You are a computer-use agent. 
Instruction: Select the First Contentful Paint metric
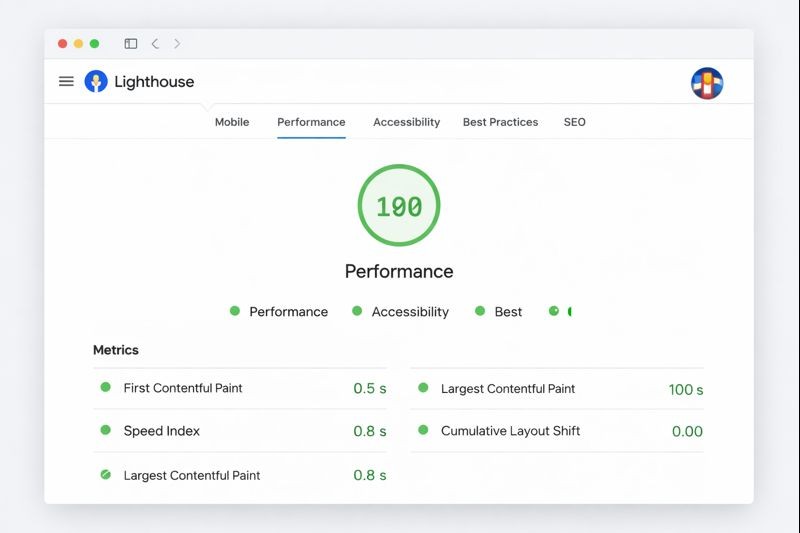(x=240, y=388)
